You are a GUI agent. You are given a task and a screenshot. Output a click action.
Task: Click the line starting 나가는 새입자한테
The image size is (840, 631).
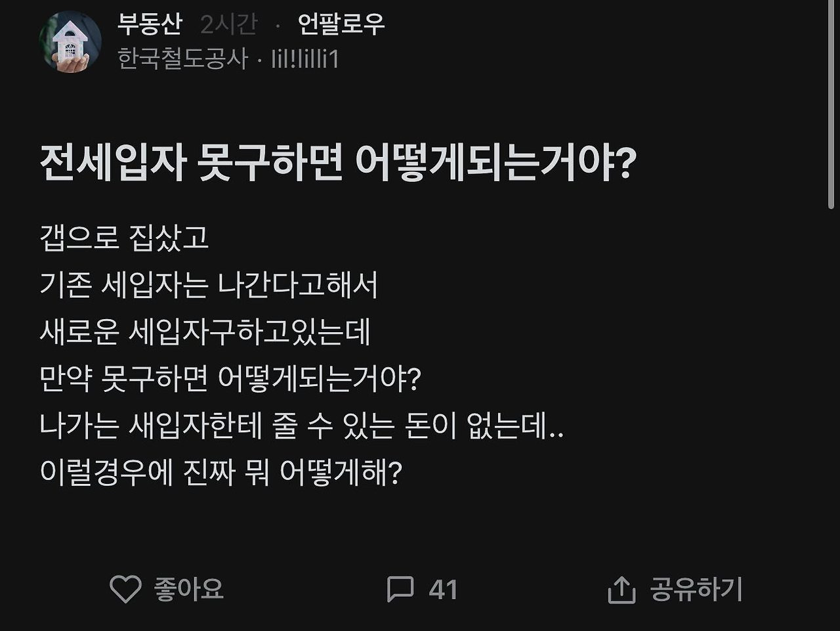click(x=302, y=427)
